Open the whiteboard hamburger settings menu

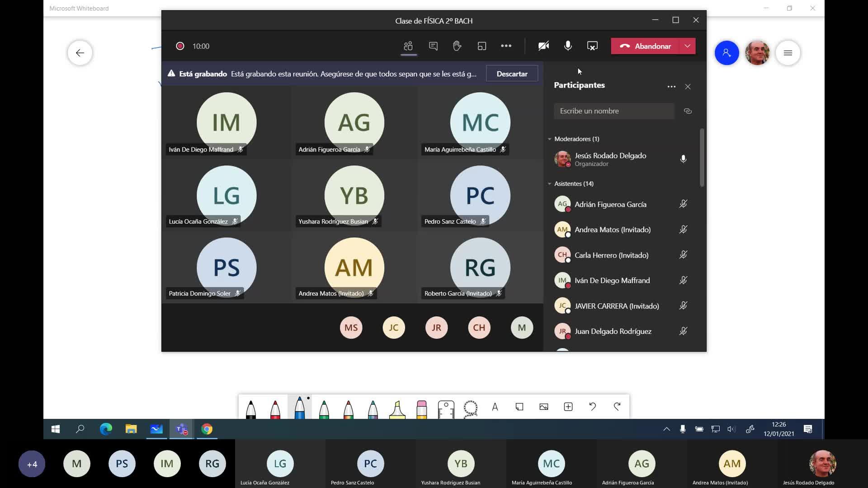pyautogui.click(x=788, y=53)
